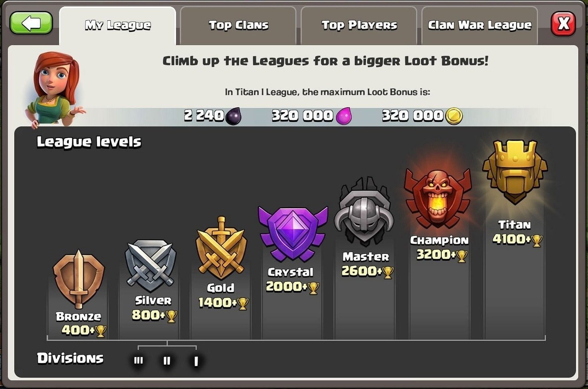
Task: Select division I marker
Action: tap(196, 361)
